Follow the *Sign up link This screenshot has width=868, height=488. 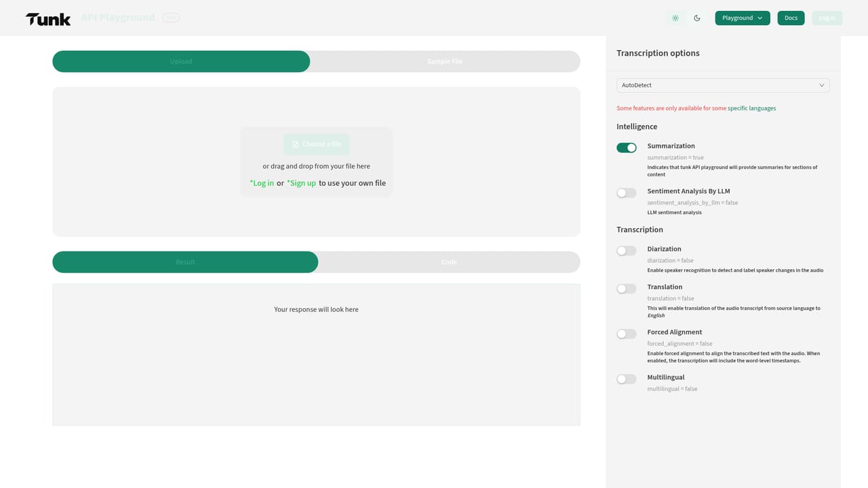coord(301,183)
